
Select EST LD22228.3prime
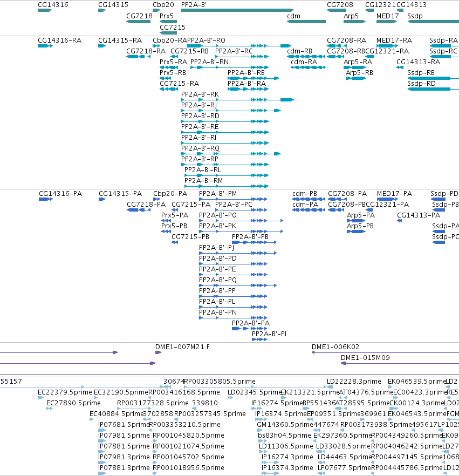tap(331, 387)
